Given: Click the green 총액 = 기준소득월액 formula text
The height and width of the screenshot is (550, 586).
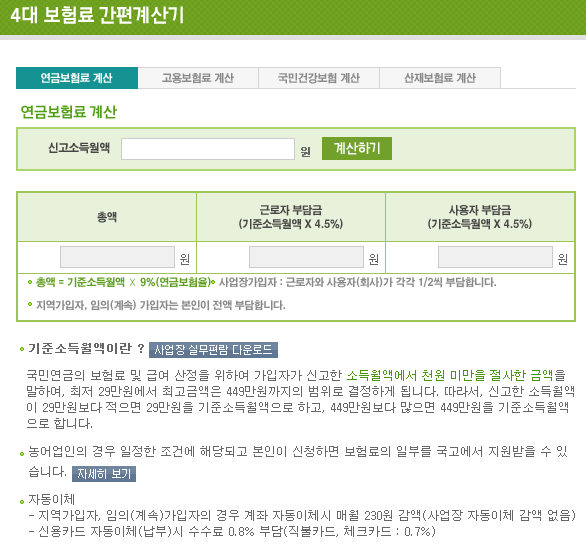Looking at the screenshot, I should coord(124,282).
